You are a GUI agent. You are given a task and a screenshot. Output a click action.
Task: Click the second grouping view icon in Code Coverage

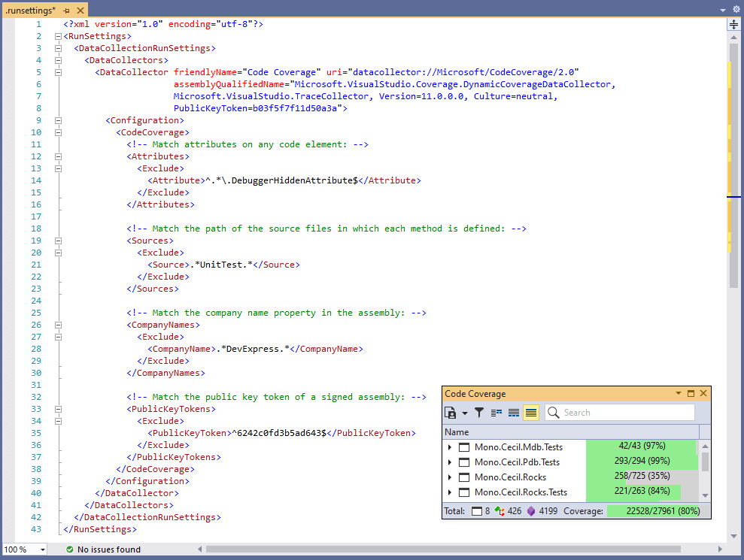point(513,412)
